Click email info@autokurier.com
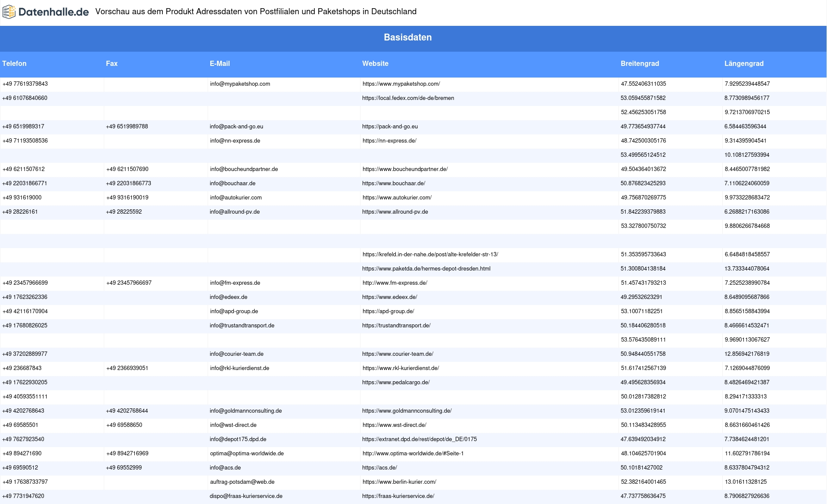The height and width of the screenshot is (504, 827). pyautogui.click(x=236, y=198)
